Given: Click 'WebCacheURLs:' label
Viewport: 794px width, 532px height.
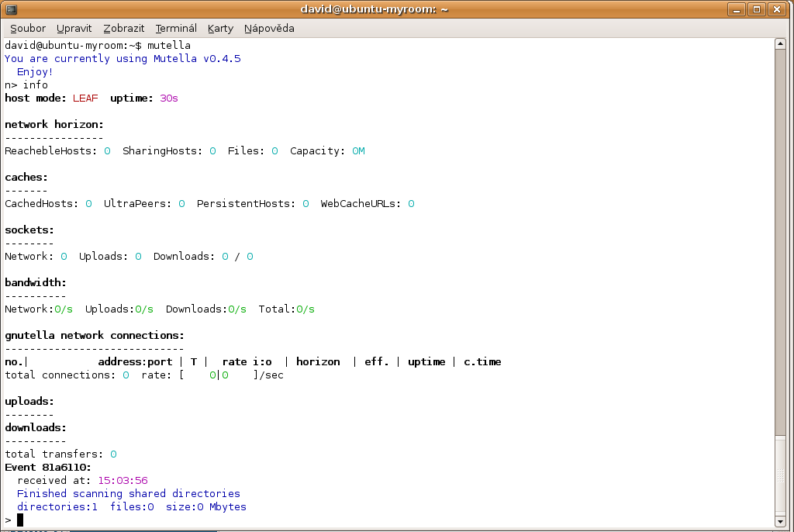Looking at the screenshot, I should pyautogui.click(x=361, y=204).
